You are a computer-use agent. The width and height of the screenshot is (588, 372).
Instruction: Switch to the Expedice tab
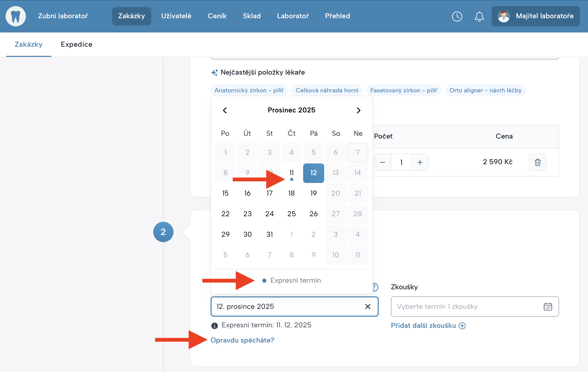click(77, 44)
